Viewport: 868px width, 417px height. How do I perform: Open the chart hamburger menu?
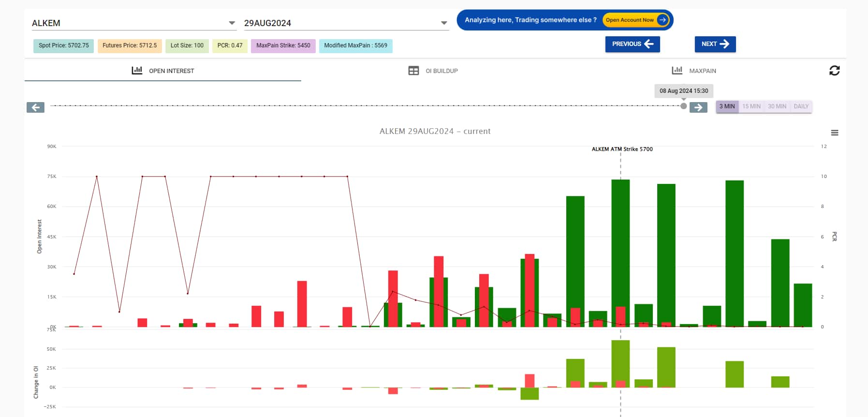(834, 133)
